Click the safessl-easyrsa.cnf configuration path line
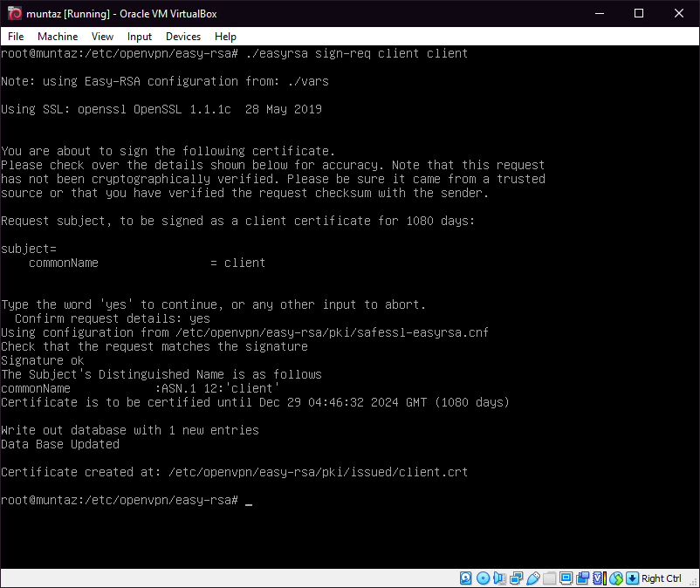This screenshot has height=588, width=700. tap(244, 332)
